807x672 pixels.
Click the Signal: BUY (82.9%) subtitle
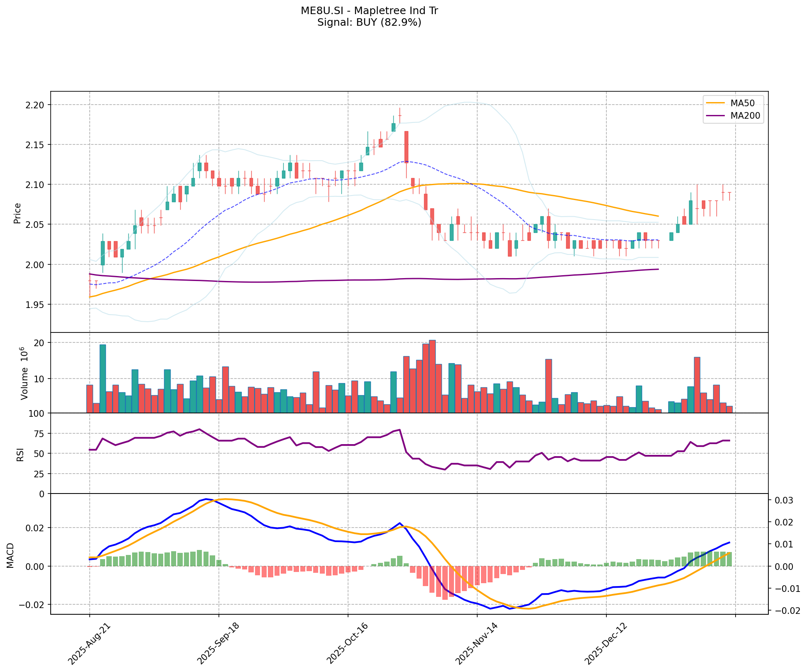(369, 22)
